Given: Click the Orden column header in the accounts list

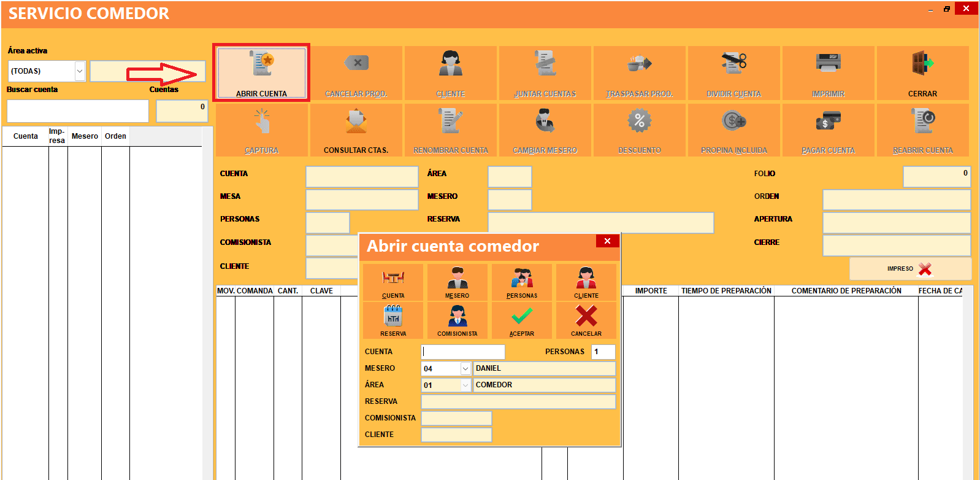Looking at the screenshot, I should pyautogui.click(x=115, y=136).
